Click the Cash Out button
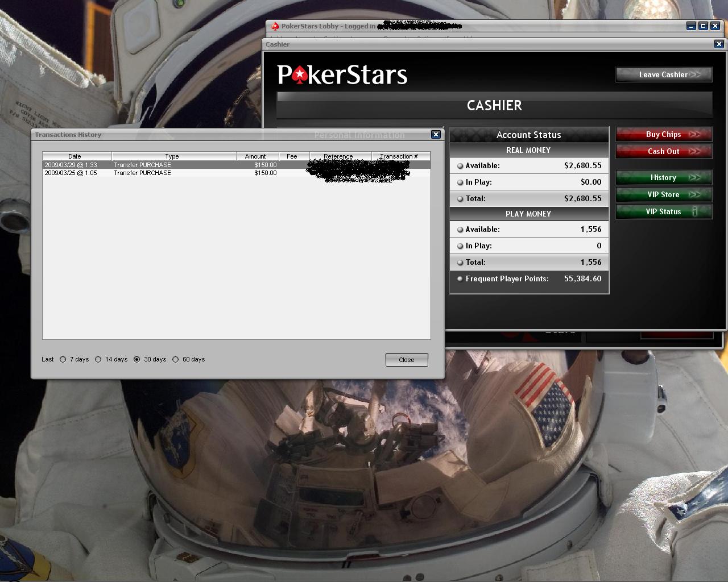The width and height of the screenshot is (728, 582). 664,151
